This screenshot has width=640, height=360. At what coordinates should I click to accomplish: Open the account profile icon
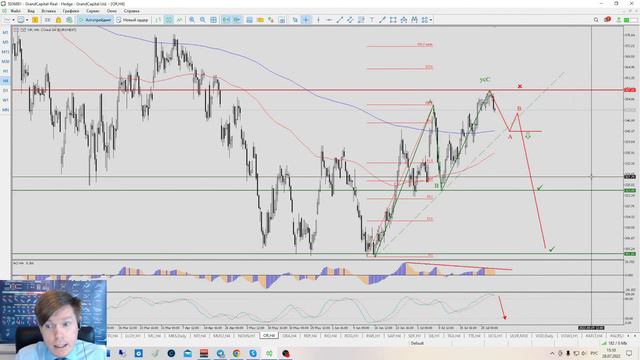tap(619, 20)
